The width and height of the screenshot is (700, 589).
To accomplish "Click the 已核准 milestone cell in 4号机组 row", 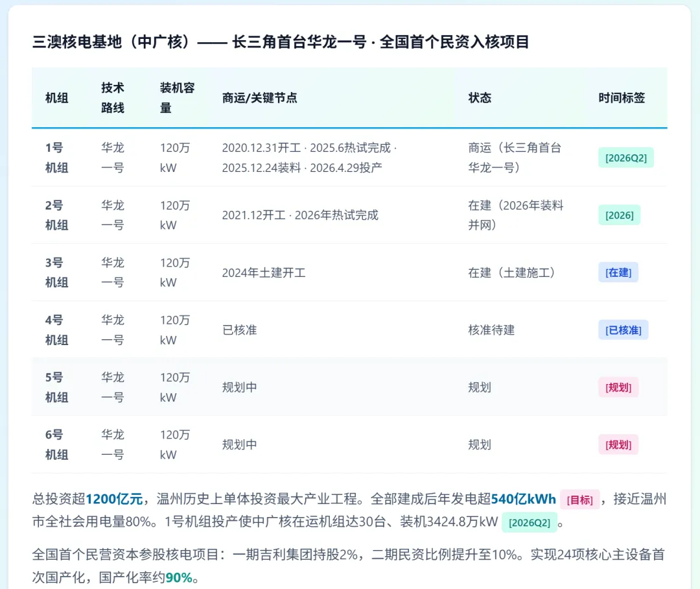I will (239, 330).
